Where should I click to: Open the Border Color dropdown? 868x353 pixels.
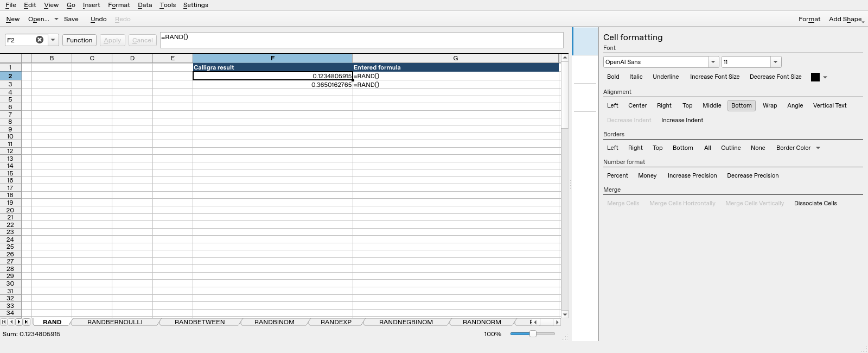pyautogui.click(x=798, y=148)
